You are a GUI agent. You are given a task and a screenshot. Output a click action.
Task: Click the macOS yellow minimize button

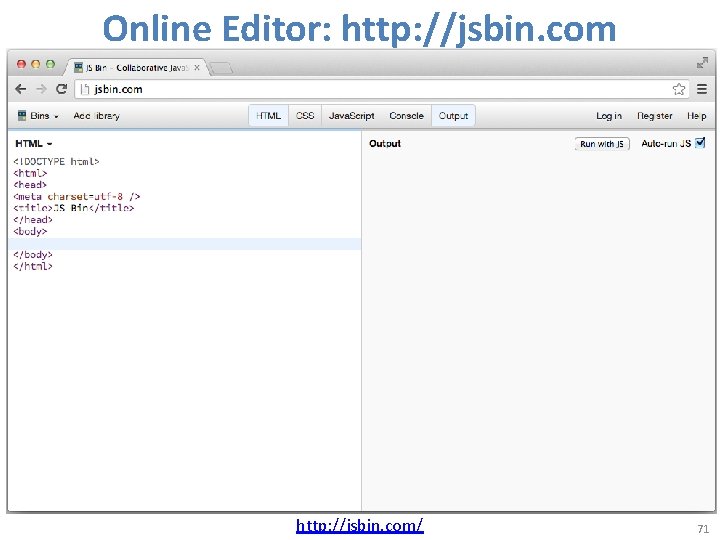pos(35,64)
